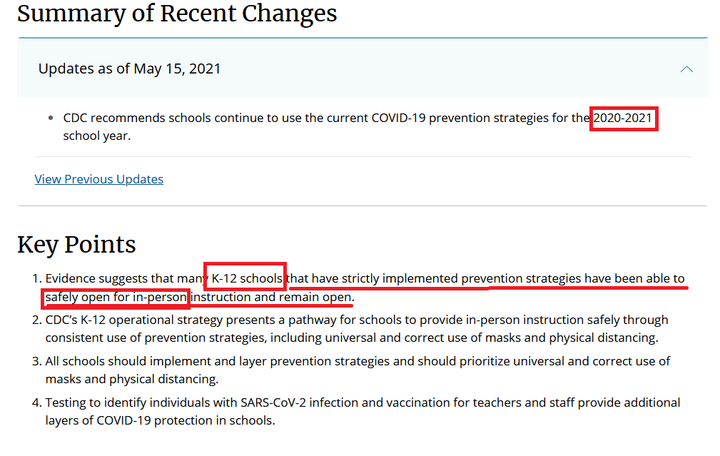Click the 'school year.' text line
The width and height of the screenshot is (720, 456).
(97, 136)
